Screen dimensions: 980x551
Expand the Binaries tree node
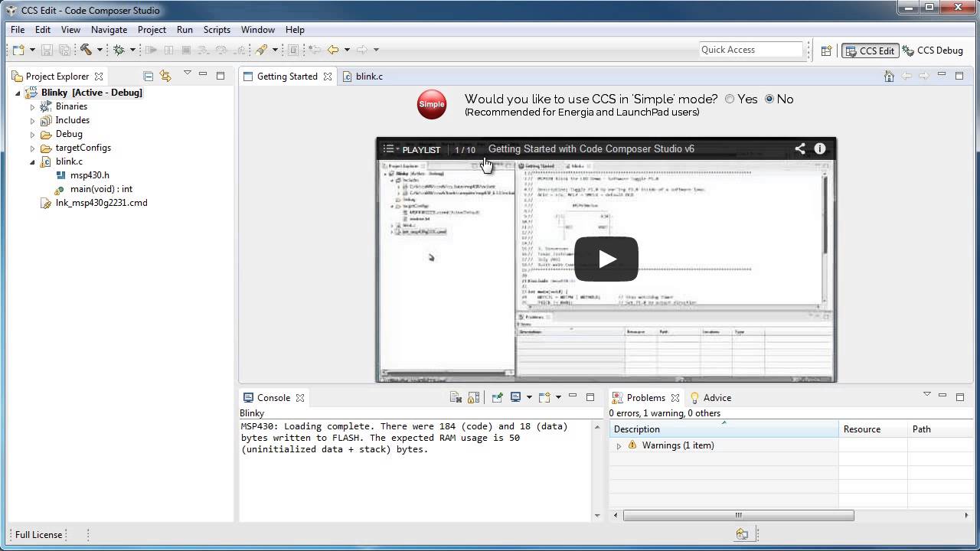[x=32, y=106]
